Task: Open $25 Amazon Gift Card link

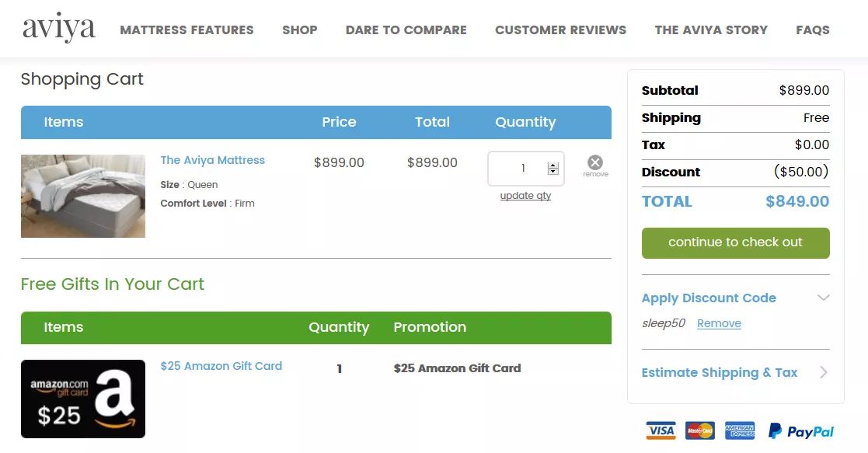Action: pyautogui.click(x=221, y=366)
